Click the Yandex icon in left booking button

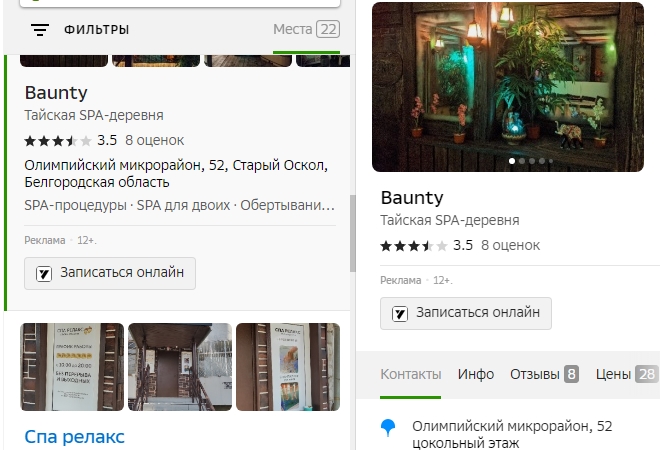pyautogui.click(x=44, y=273)
